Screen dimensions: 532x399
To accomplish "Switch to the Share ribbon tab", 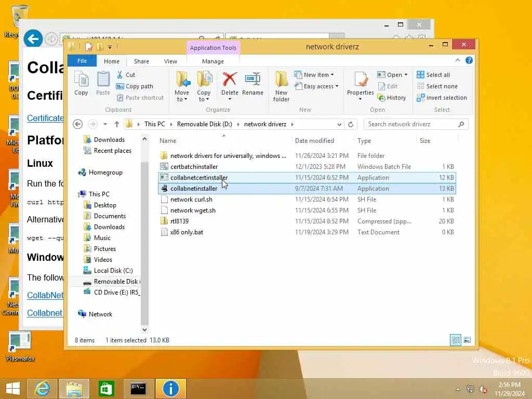I will tap(141, 61).
